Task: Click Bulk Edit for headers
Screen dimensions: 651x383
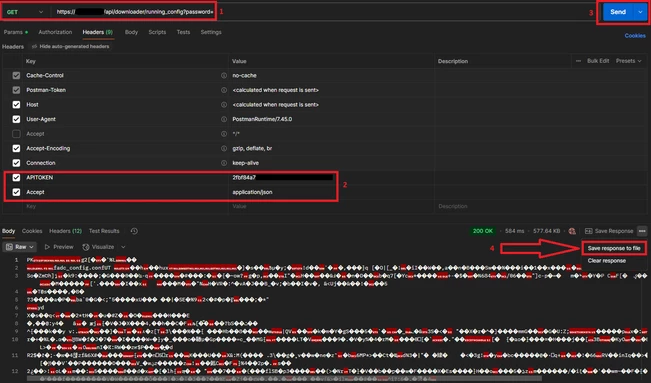Action: pyautogui.click(x=598, y=61)
